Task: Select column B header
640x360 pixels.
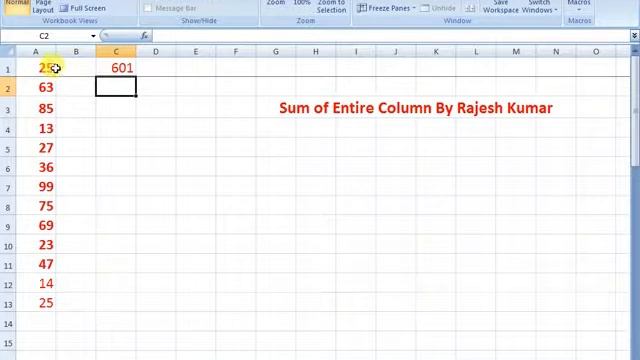Action: click(76, 51)
